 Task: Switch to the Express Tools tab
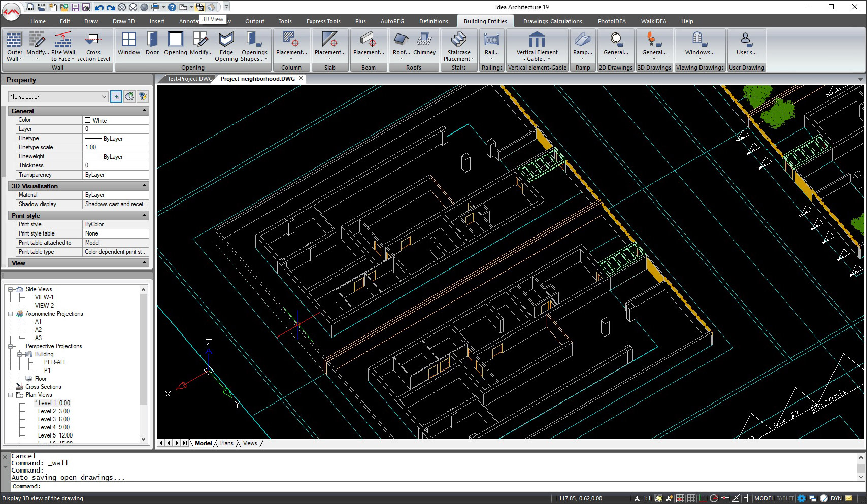pos(323,21)
